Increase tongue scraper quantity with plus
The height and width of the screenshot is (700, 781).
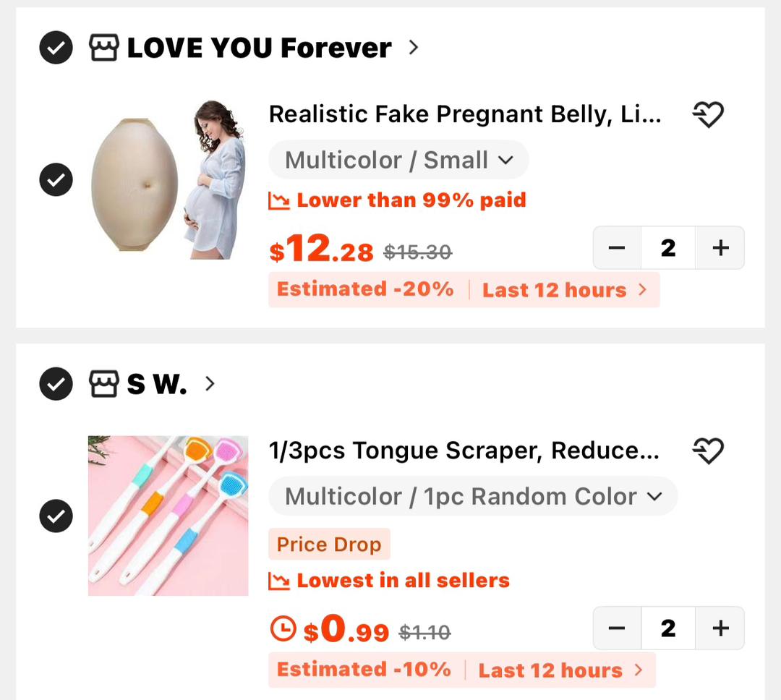click(x=720, y=628)
